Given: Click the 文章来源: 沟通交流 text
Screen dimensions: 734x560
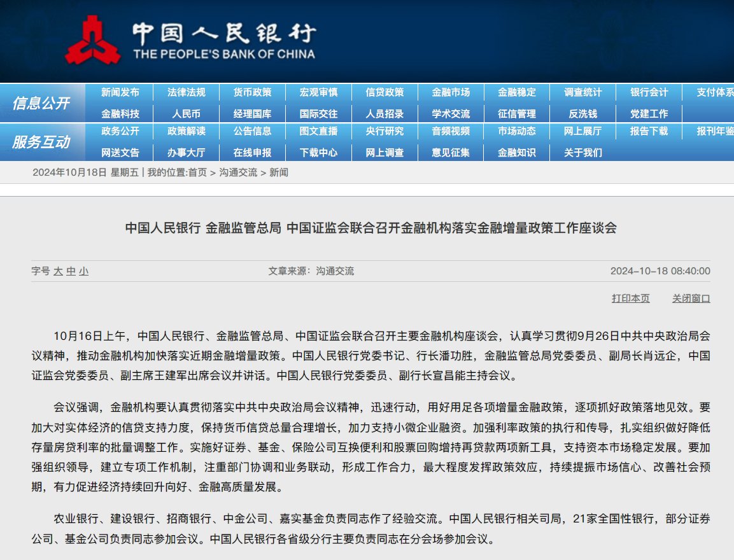Looking at the screenshot, I should 311,271.
